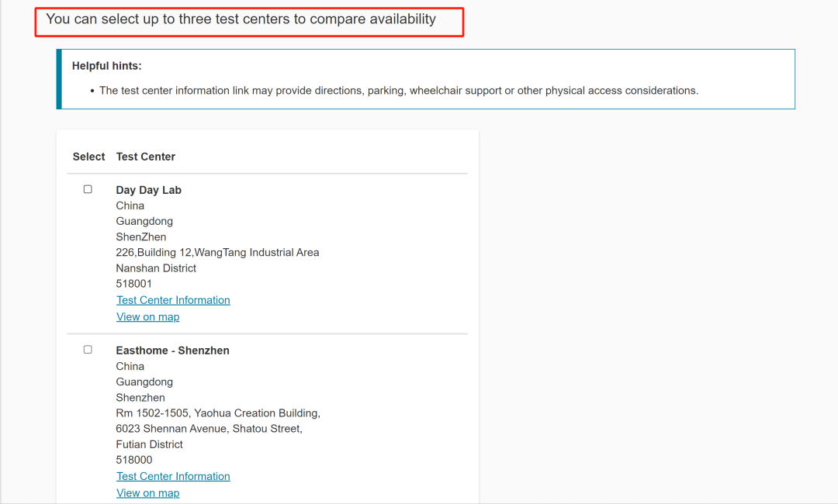Open Test Center Information for Easthome - Shenzhen
This screenshot has height=504, width=838.
(173, 476)
